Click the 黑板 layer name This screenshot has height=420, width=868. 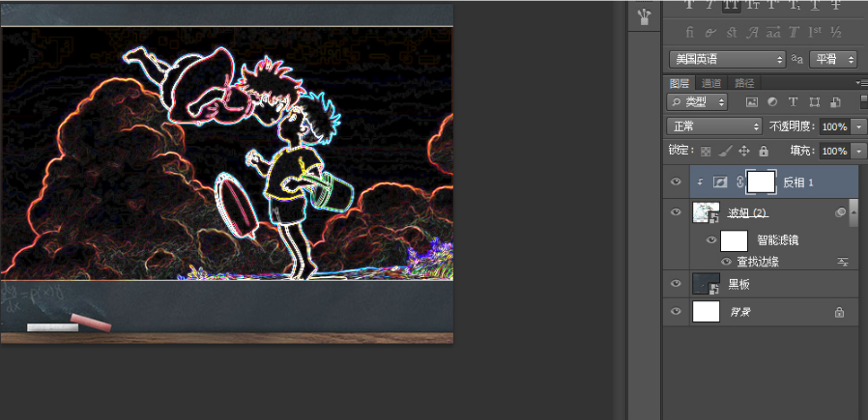tap(738, 284)
